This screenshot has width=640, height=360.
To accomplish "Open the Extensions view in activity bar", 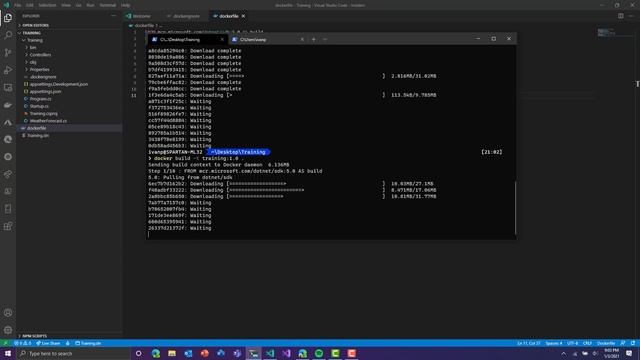I will tap(8, 227).
